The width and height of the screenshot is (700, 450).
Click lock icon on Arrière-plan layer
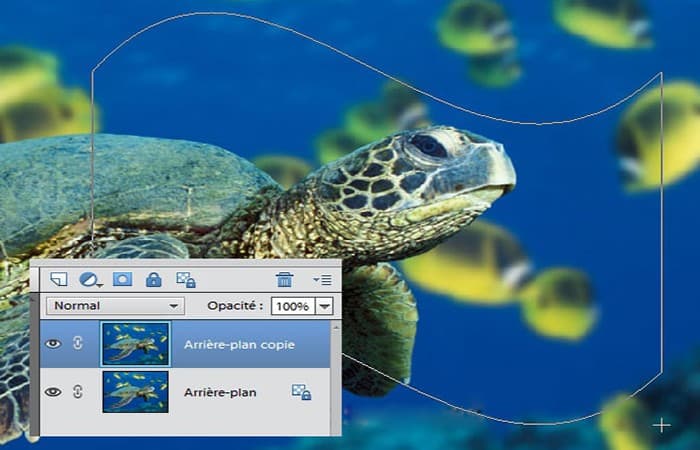301,392
